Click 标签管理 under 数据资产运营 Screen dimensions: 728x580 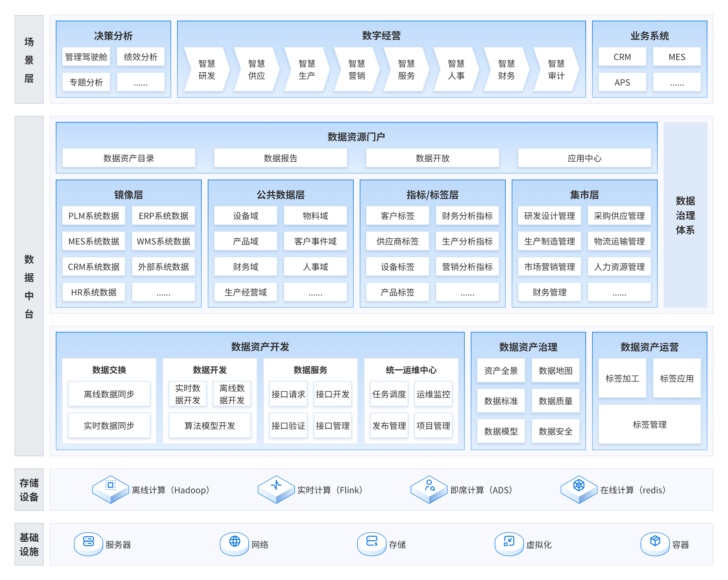point(649,424)
